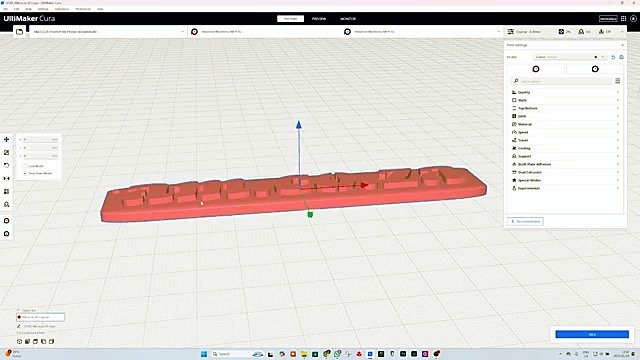The height and width of the screenshot is (360, 640).
Task: Click the adhesion Off indicator in header
Action: tap(605, 31)
